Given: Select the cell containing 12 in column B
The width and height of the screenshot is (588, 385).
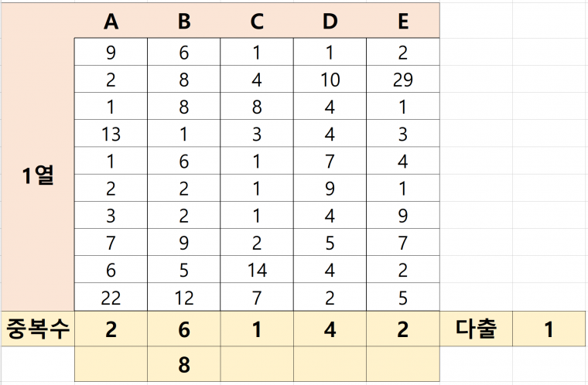Looking at the screenshot, I should pyautogui.click(x=184, y=297).
